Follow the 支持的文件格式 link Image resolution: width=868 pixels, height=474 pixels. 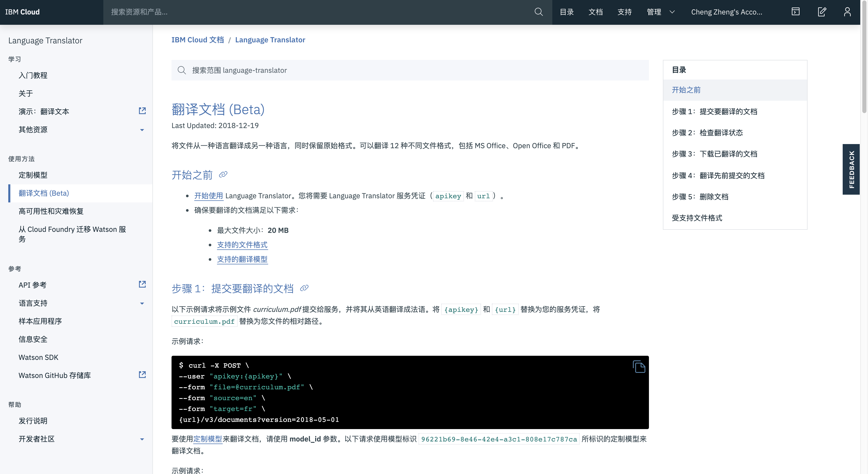pos(242,245)
